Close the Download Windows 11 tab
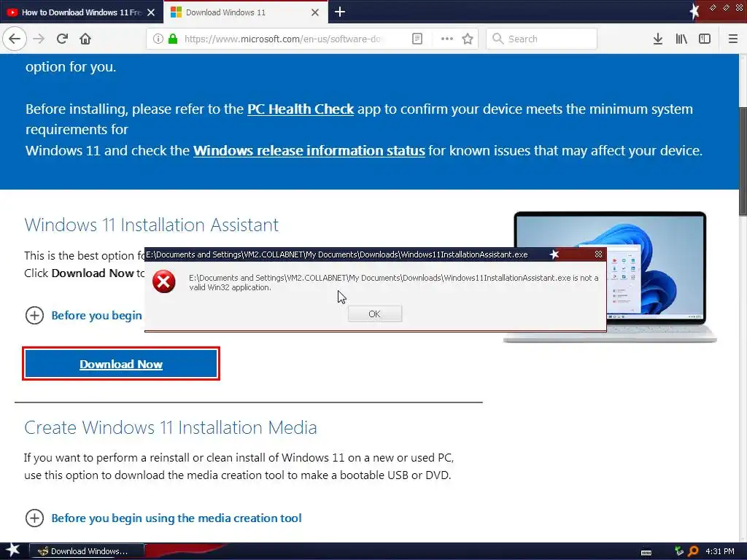Screen dimensions: 747x560 [315, 12]
